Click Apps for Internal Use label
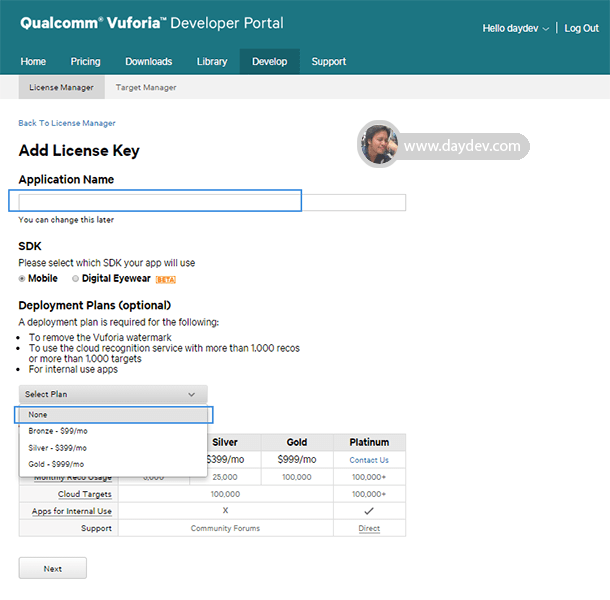 tap(72, 511)
